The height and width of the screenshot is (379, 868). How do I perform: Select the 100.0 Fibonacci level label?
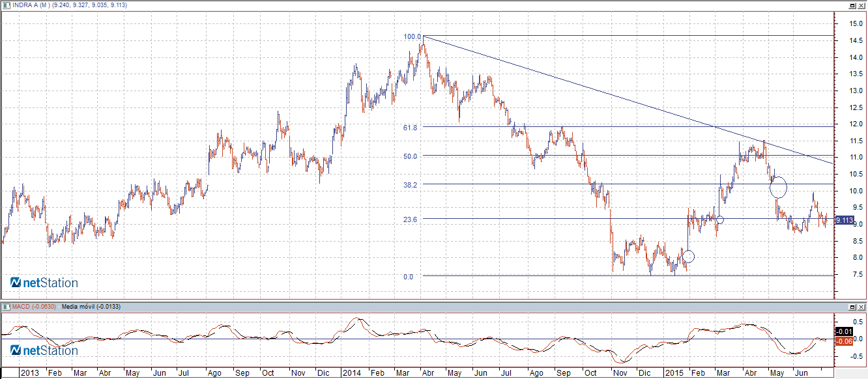412,36
